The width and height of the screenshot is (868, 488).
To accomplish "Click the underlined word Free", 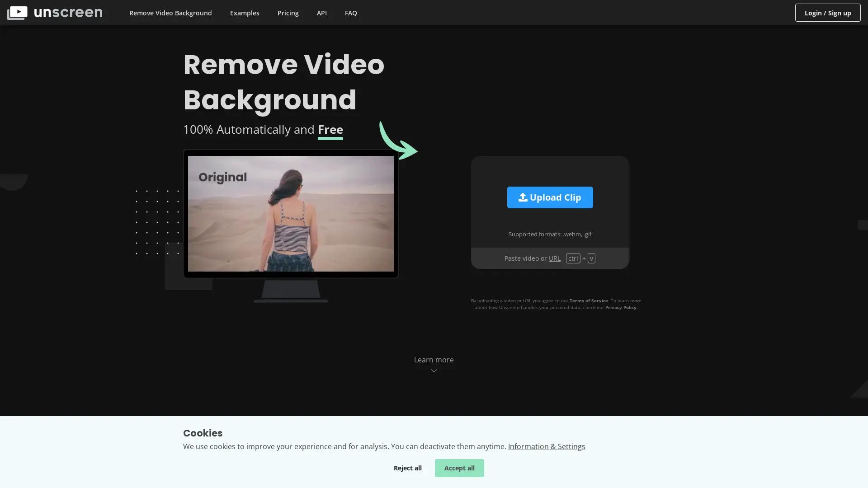I will 330,130.
